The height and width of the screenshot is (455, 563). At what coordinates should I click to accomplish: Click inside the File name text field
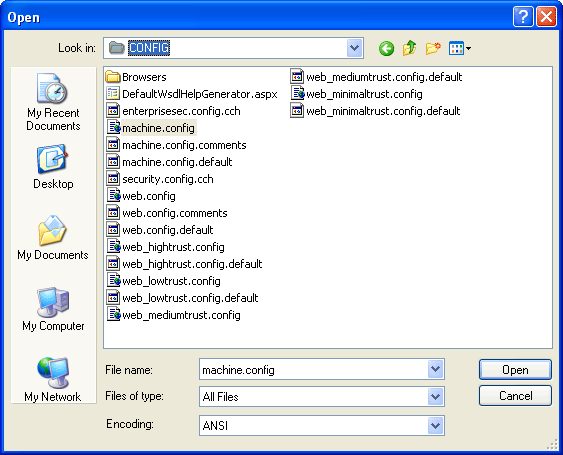point(313,369)
